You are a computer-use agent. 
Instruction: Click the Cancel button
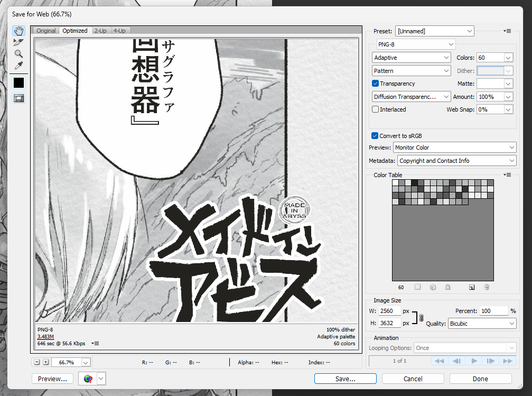(x=413, y=379)
